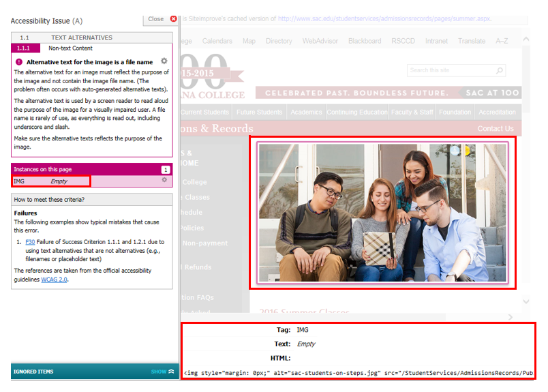Click the horizontal scrollbar right arrow
Viewport: 548px width, 392px height.
[511, 317]
